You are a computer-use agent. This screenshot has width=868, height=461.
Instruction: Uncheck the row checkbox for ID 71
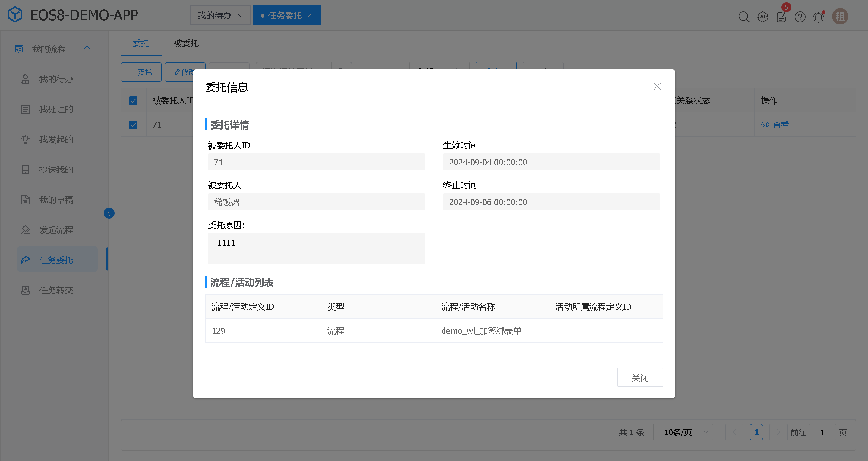pos(133,125)
